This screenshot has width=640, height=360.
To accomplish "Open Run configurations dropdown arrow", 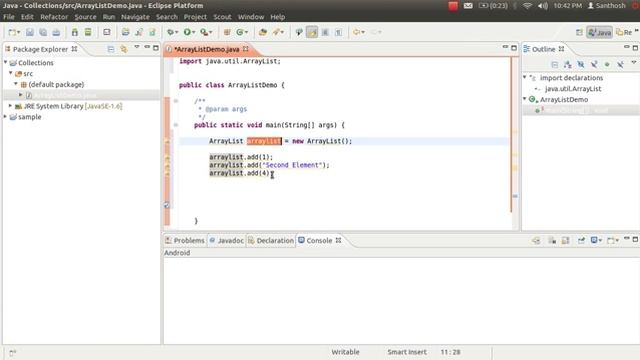I will pos(193,33).
